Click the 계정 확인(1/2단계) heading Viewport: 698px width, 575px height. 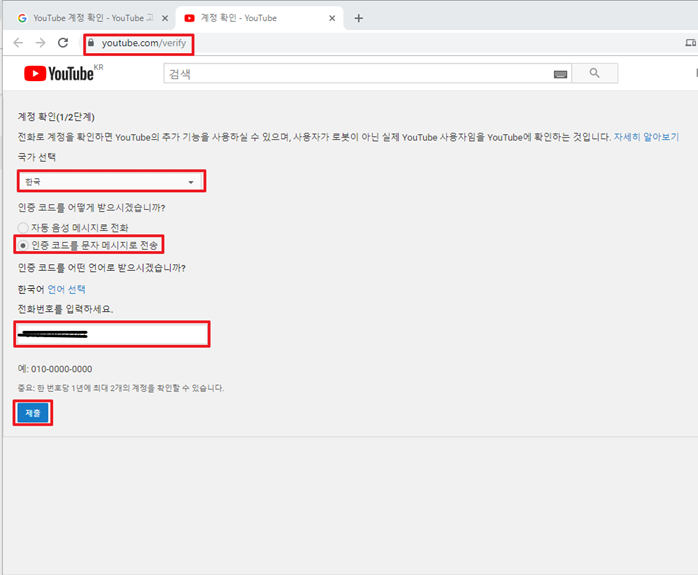point(56,117)
